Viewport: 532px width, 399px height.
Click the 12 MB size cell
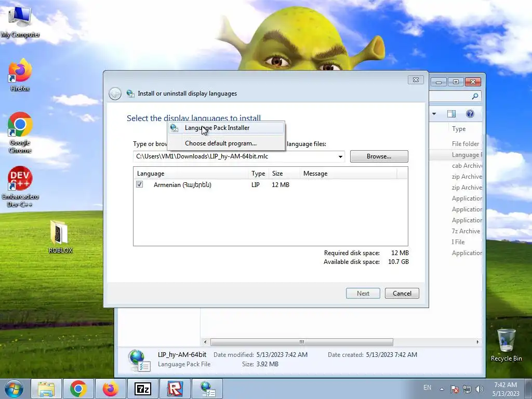pos(281,185)
